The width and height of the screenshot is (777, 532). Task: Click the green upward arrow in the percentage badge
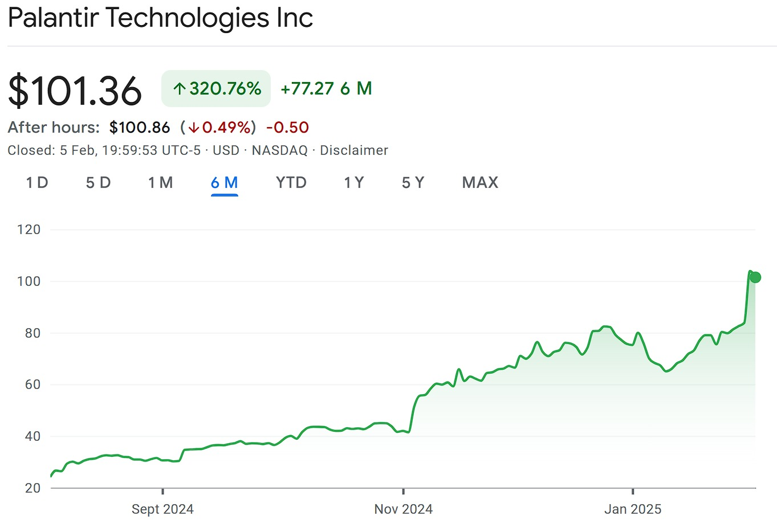(x=180, y=88)
